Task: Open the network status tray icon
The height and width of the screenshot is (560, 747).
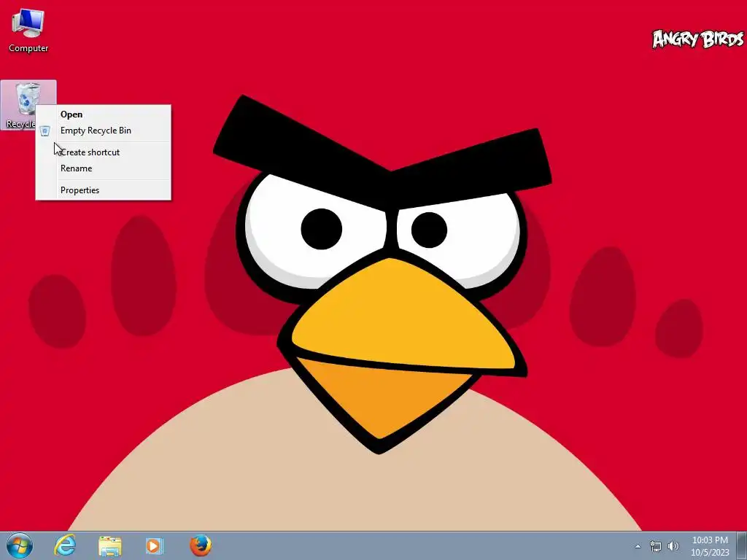Action: [x=656, y=546]
